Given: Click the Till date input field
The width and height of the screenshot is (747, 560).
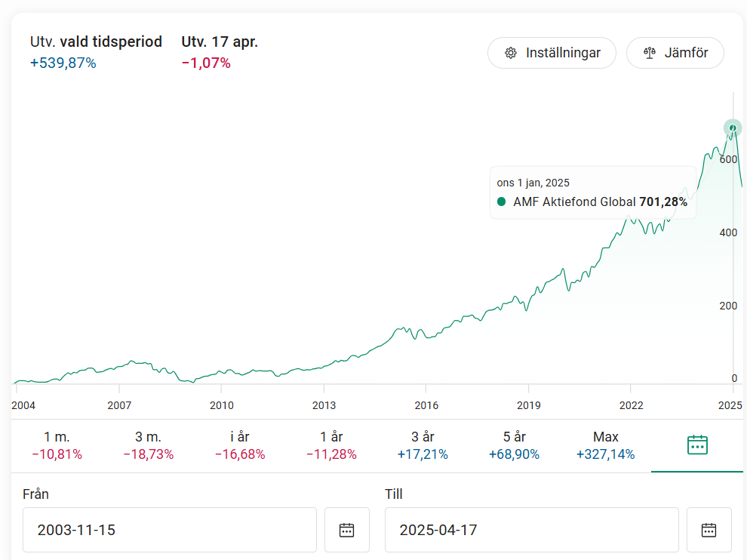Looking at the screenshot, I should 531,530.
